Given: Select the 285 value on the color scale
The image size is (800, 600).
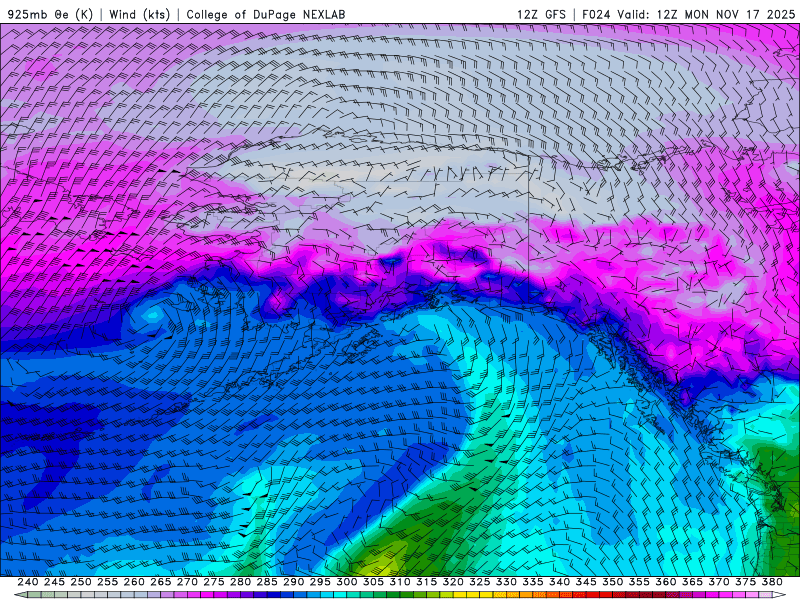Looking at the screenshot, I should [x=267, y=582].
